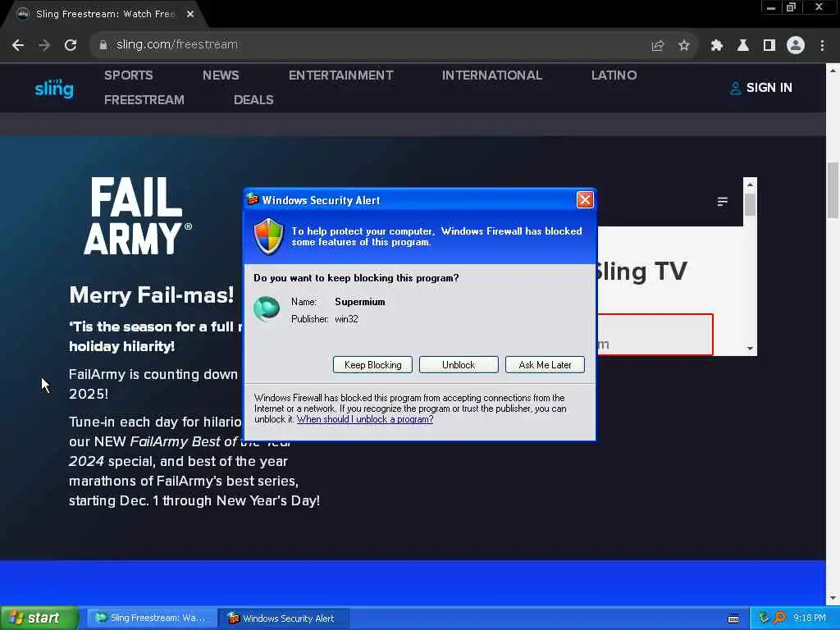
Task: Switch to Sling Freestream taskbar item
Action: [x=151, y=619]
